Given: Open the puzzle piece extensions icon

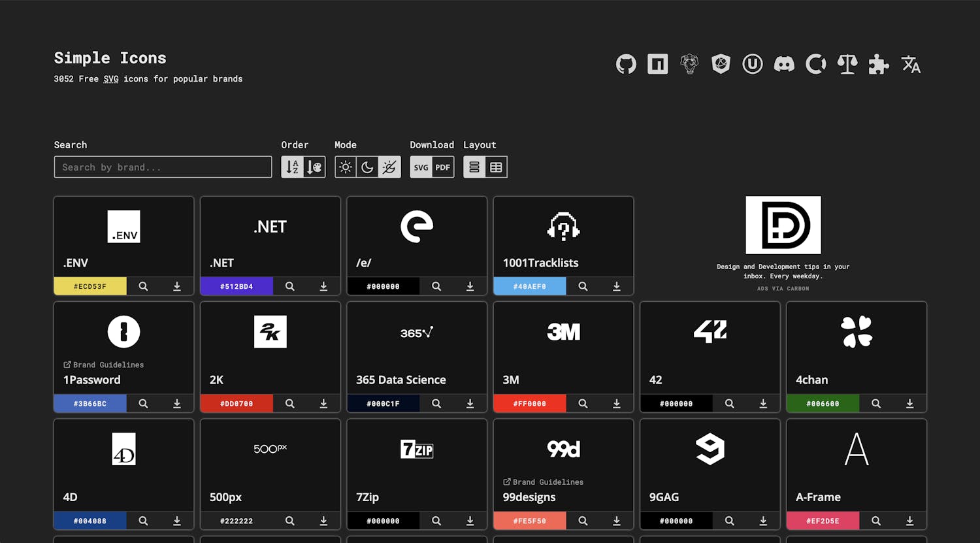Looking at the screenshot, I should [x=879, y=64].
